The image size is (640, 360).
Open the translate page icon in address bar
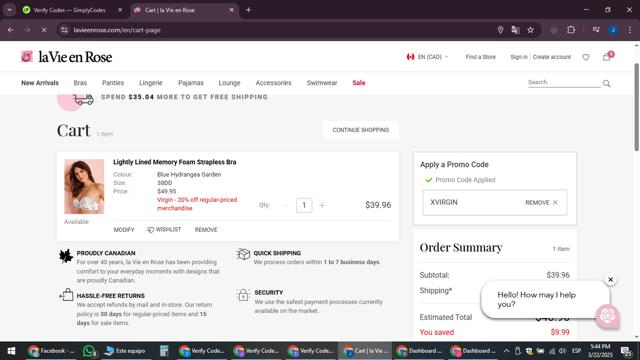[515, 30]
